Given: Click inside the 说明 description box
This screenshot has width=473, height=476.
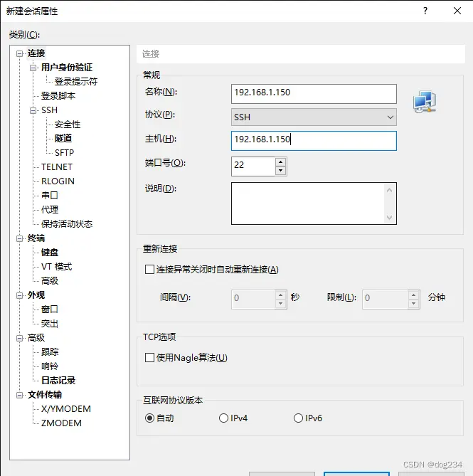Looking at the screenshot, I should 307,203.
